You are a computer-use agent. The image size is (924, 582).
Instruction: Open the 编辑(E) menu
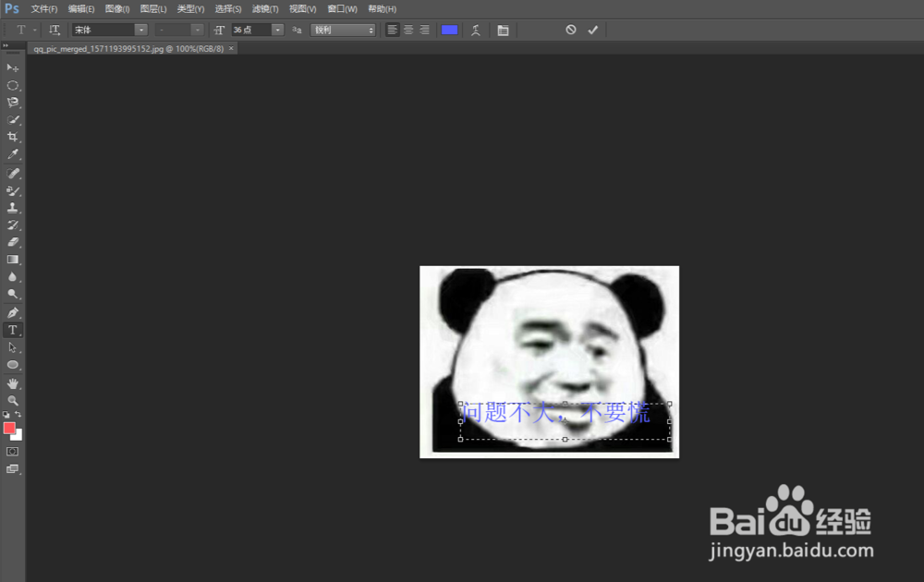point(81,9)
